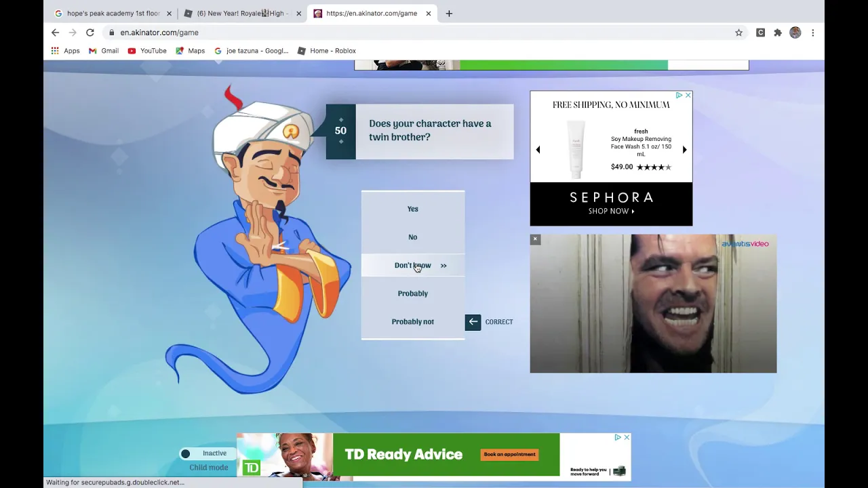Click SHOP NOW in the Sephora ad
The width and height of the screenshot is (868, 488).
[x=611, y=211]
